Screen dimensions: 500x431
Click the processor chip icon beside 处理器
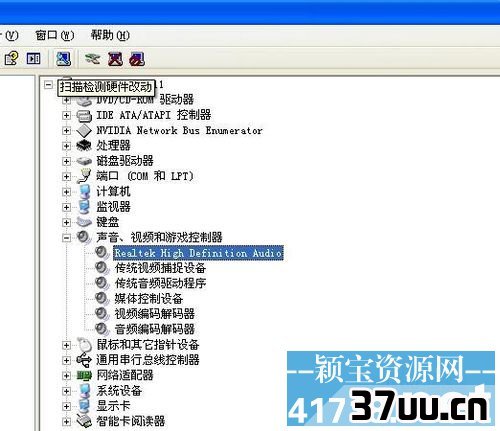tap(84, 145)
